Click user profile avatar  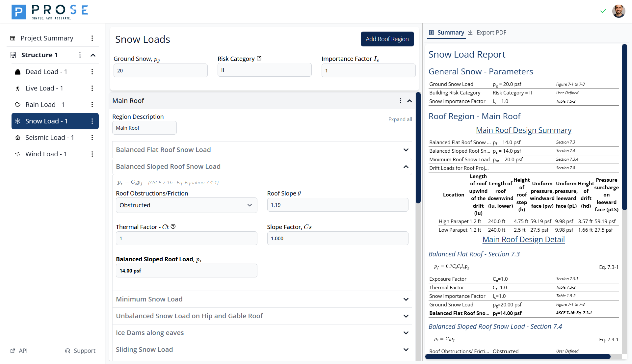[619, 11]
